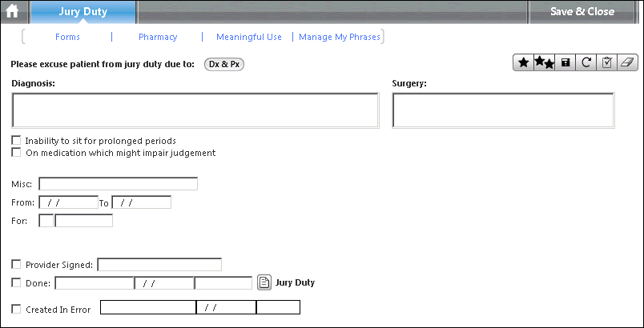644x328 pixels.
Task: Focus the Misc input field
Action: click(x=119, y=184)
